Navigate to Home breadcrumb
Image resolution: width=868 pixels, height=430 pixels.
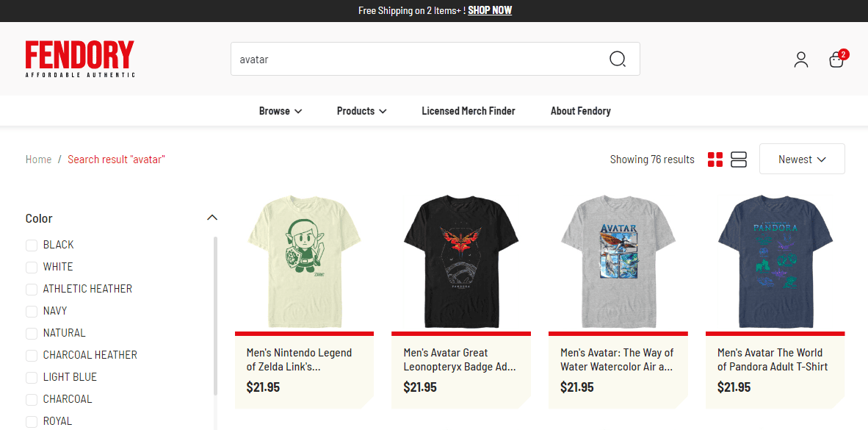pyautogui.click(x=38, y=160)
